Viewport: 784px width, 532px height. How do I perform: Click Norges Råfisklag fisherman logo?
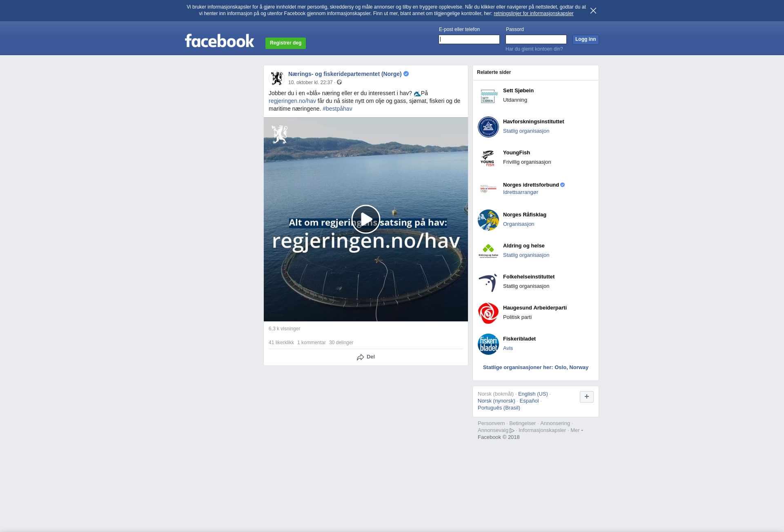[x=488, y=220]
